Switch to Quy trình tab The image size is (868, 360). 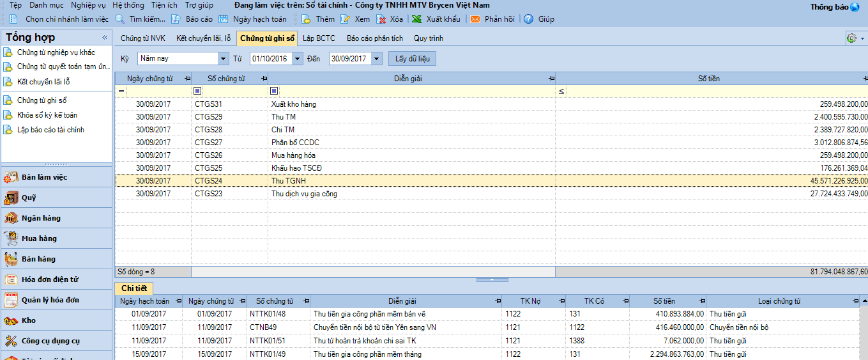pyautogui.click(x=429, y=38)
